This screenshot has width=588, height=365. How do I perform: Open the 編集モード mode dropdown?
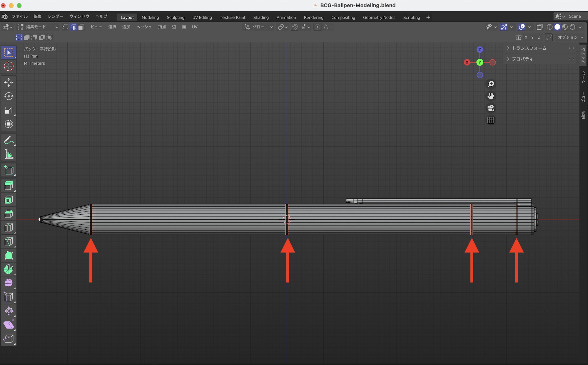point(38,27)
